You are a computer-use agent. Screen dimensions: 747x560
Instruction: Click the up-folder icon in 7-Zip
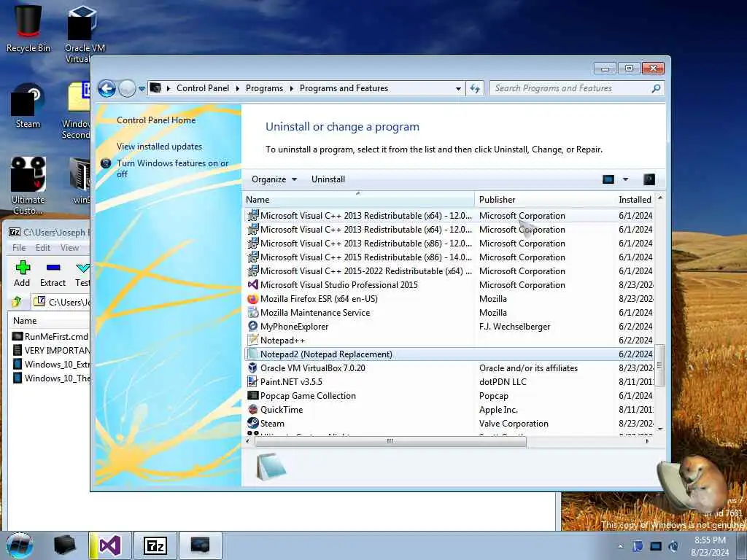tap(18, 301)
